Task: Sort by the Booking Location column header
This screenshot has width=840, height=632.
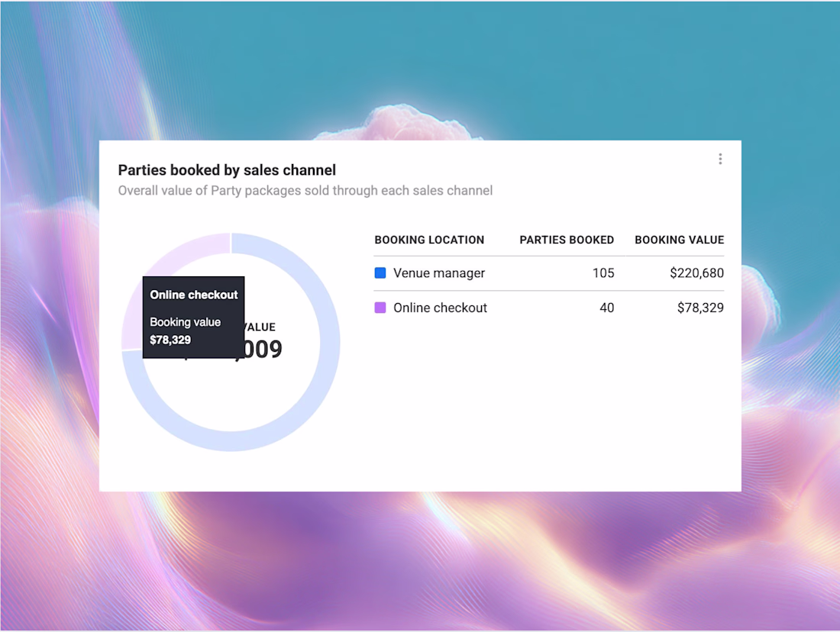Action: click(429, 240)
